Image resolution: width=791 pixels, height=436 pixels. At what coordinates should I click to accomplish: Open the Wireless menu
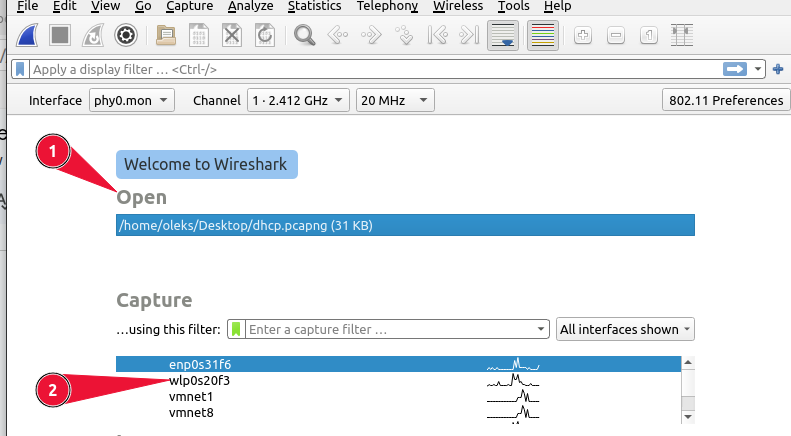457,6
